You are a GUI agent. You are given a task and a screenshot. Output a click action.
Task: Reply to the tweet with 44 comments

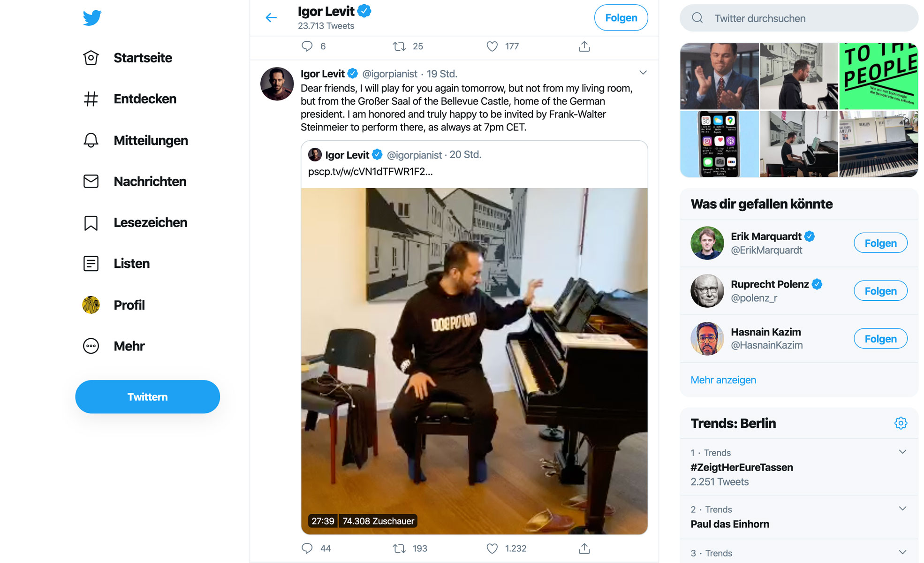pos(307,548)
